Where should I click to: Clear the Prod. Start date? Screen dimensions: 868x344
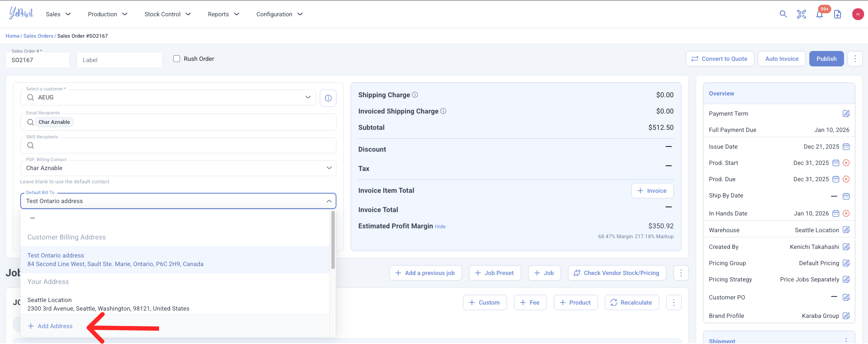coord(846,163)
